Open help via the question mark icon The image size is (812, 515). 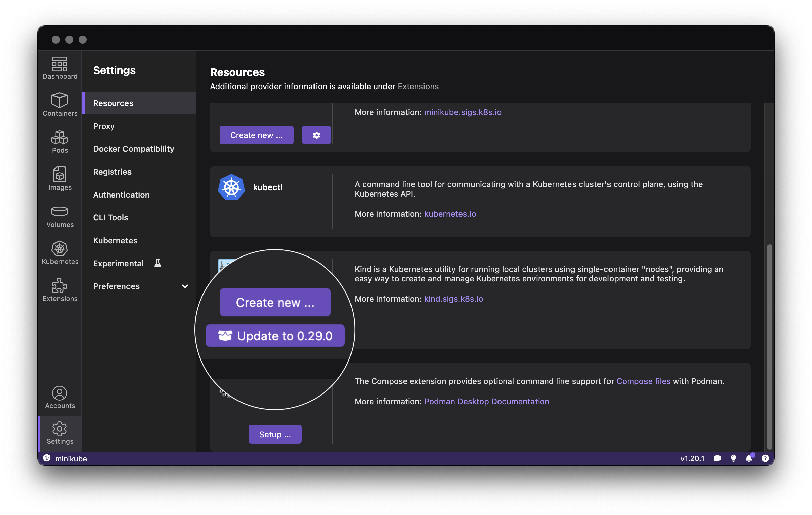coord(765,459)
